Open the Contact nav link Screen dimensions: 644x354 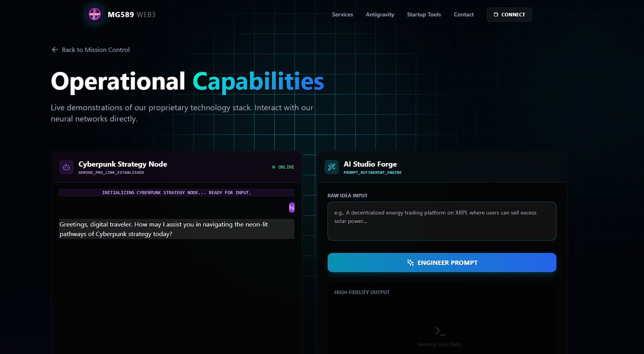[x=464, y=14]
